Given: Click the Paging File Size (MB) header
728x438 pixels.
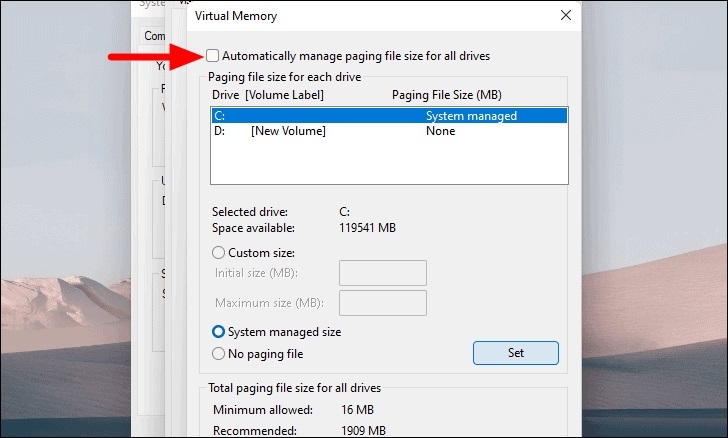Looking at the screenshot, I should pos(447,95).
